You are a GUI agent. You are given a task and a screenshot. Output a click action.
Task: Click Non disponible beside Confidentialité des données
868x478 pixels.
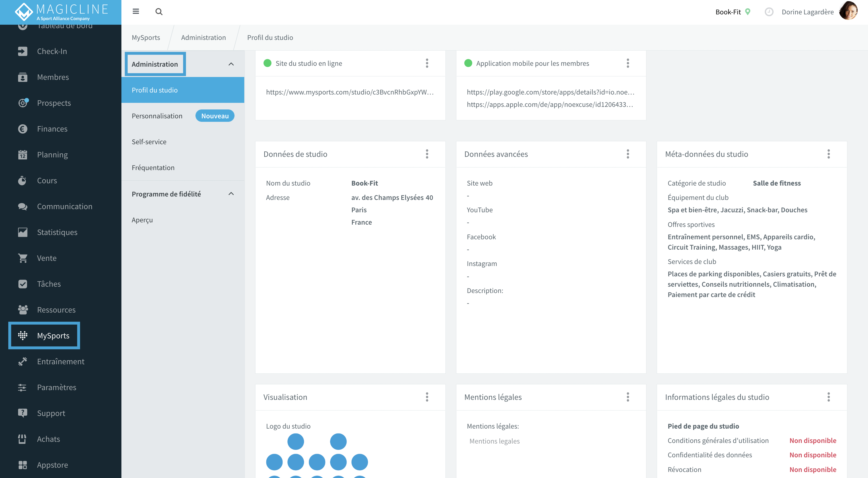click(x=813, y=455)
